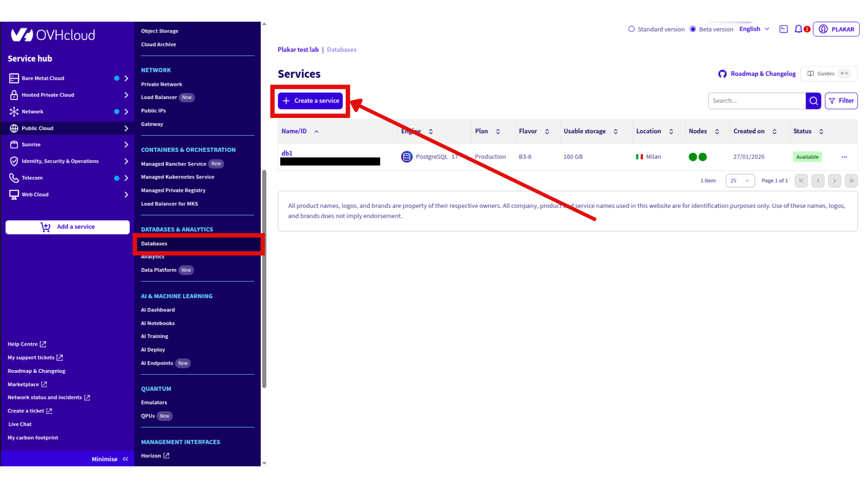Click the search magnifier icon
The width and height of the screenshot is (868, 488).
coord(813,100)
